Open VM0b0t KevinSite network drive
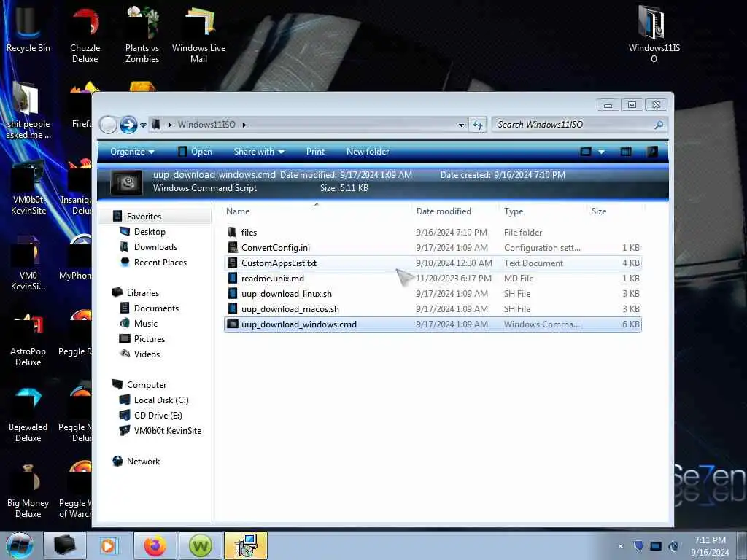 167,430
